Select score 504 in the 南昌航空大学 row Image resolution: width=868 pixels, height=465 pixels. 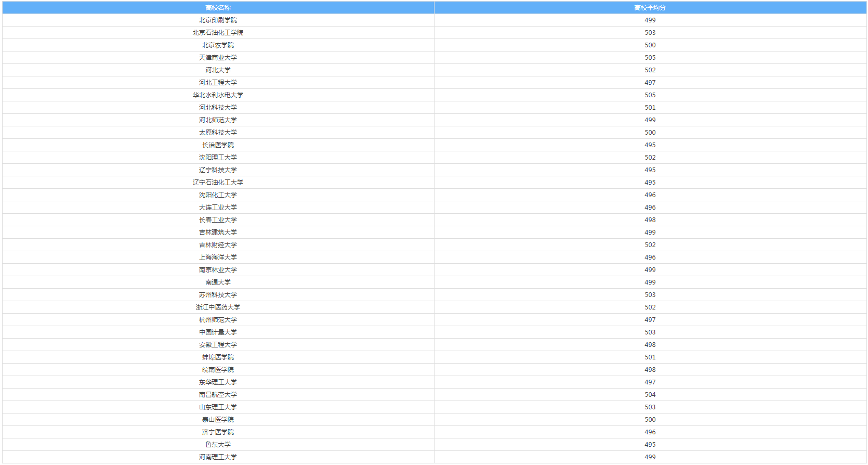tap(650, 395)
